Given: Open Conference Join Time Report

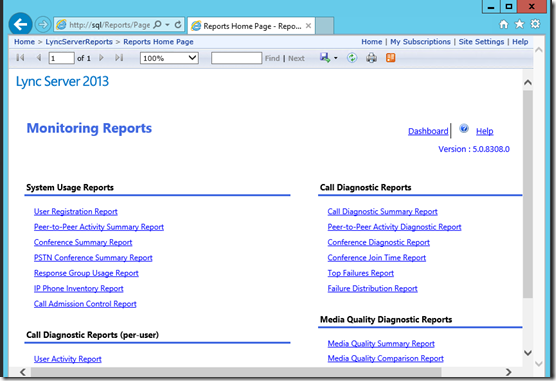Looking at the screenshot, I should point(377,258).
